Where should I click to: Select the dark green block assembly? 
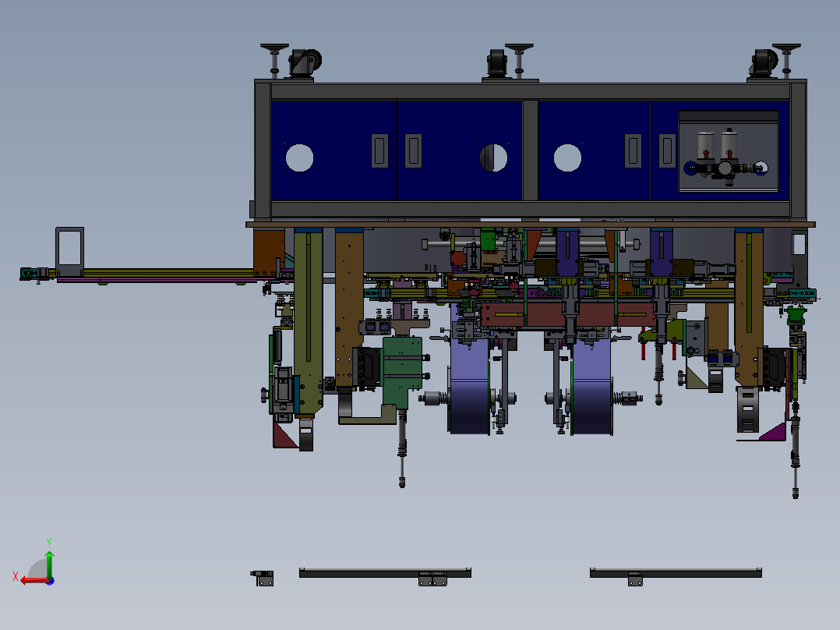pyautogui.click(x=403, y=373)
